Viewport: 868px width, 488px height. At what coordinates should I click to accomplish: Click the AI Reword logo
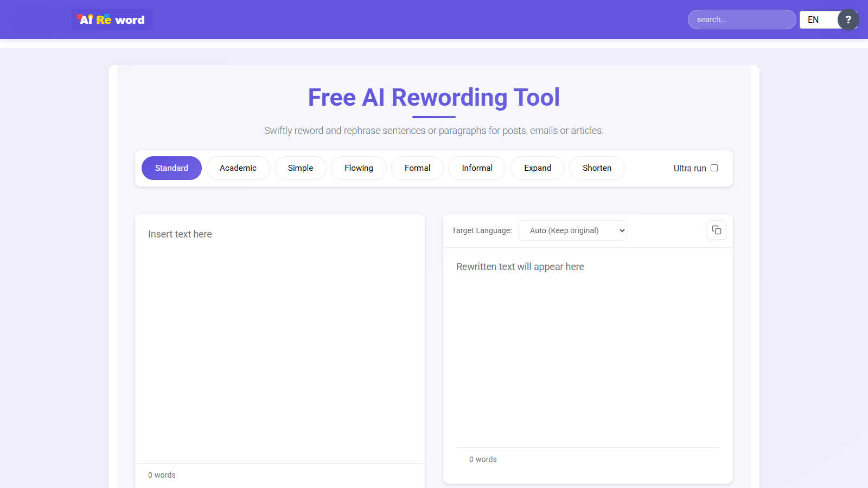click(x=112, y=20)
